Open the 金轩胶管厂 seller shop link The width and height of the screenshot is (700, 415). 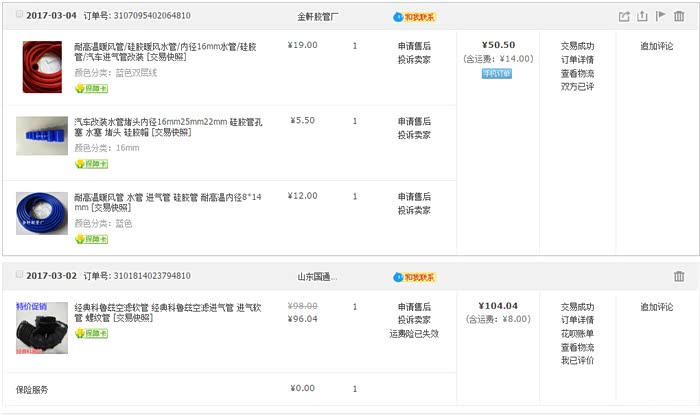click(319, 17)
